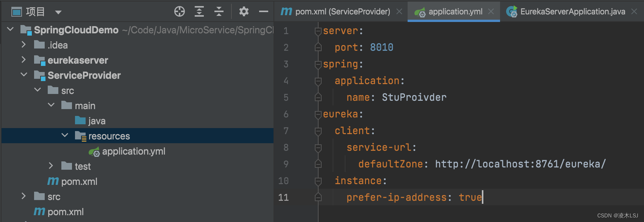Click the value true on line 11

tap(470, 197)
